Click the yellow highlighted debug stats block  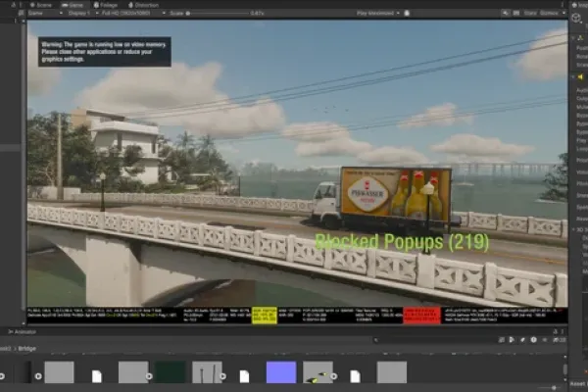click(x=265, y=316)
